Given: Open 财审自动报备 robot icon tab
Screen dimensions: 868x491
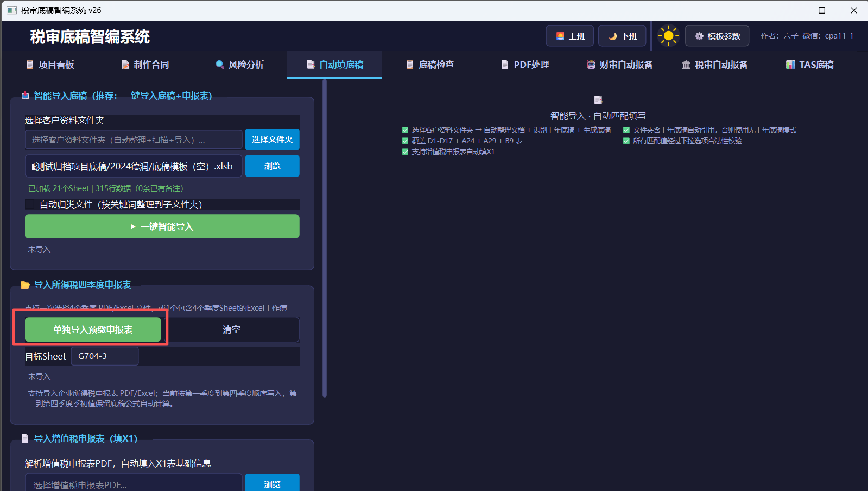Looking at the screenshot, I should pos(619,65).
